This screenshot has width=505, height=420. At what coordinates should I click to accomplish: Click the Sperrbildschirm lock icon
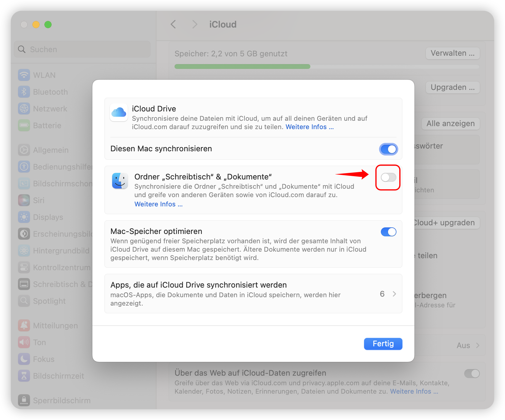pyautogui.click(x=24, y=400)
